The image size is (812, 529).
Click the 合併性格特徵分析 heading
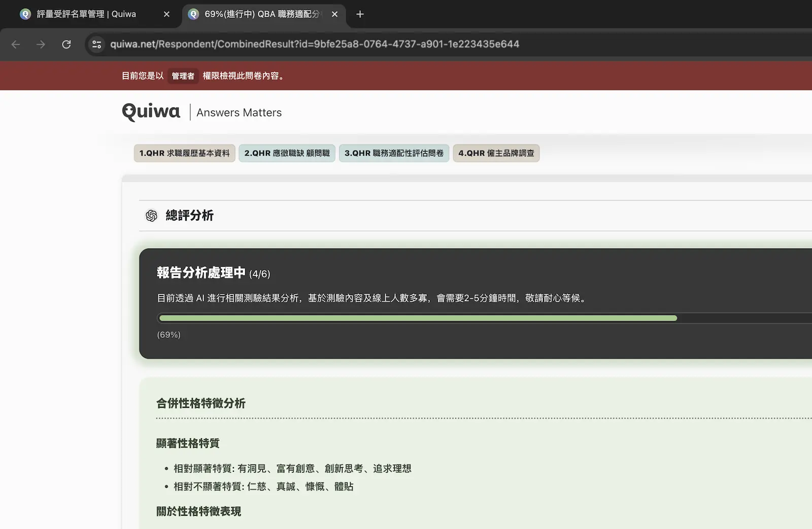(201, 404)
